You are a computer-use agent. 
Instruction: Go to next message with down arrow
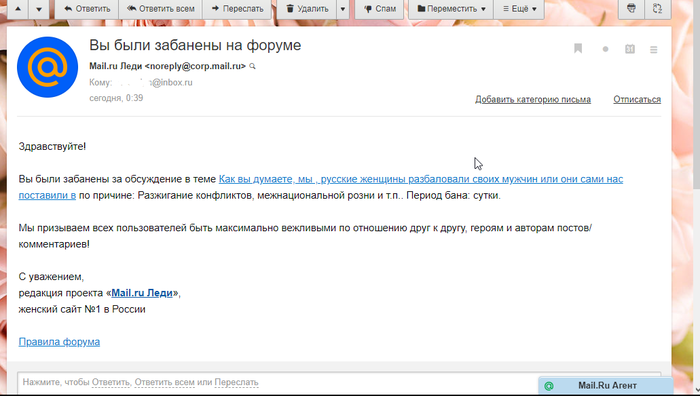tap(39, 9)
